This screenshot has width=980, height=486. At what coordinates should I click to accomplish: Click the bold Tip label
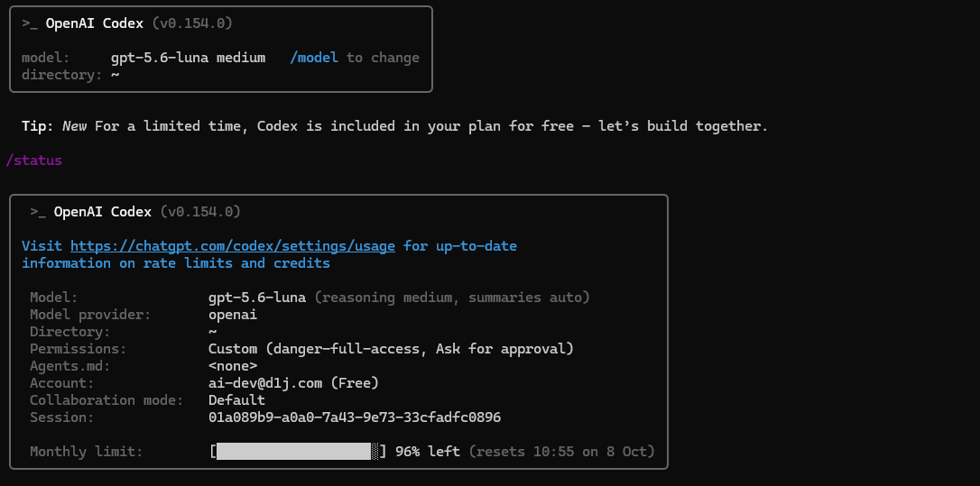(38, 126)
